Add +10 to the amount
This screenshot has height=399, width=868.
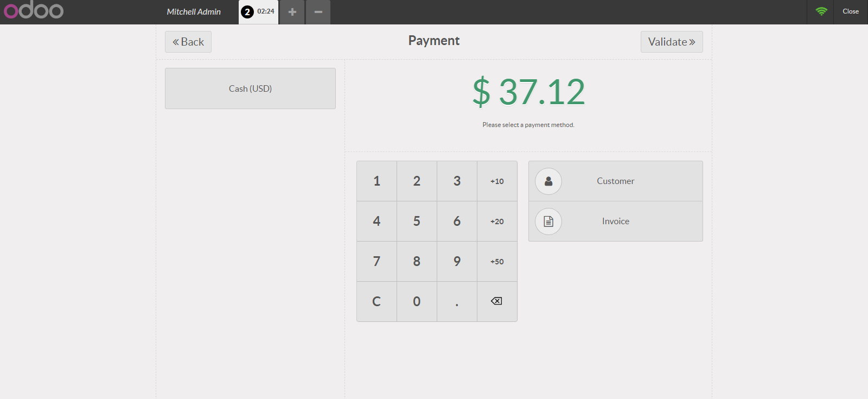[x=497, y=181]
